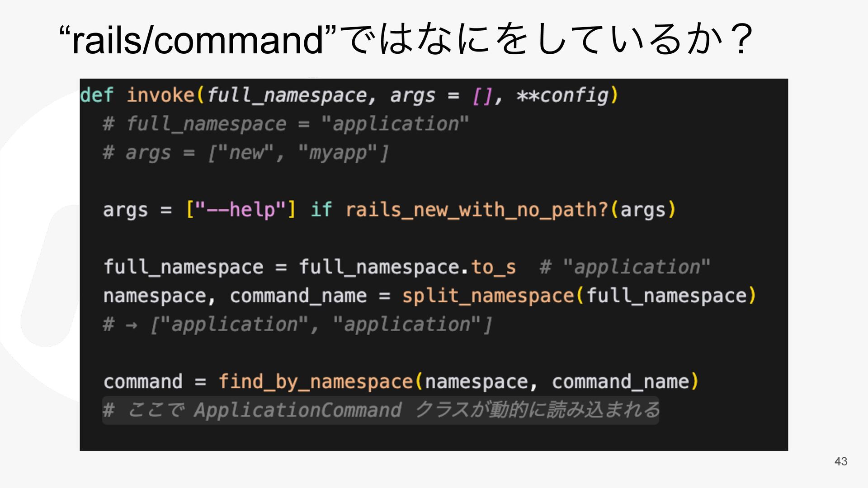This screenshot has width=868, height=488.
Task: Click the comment '# args = ["new", "myapp"]'
Action: (x=246, y=153)
